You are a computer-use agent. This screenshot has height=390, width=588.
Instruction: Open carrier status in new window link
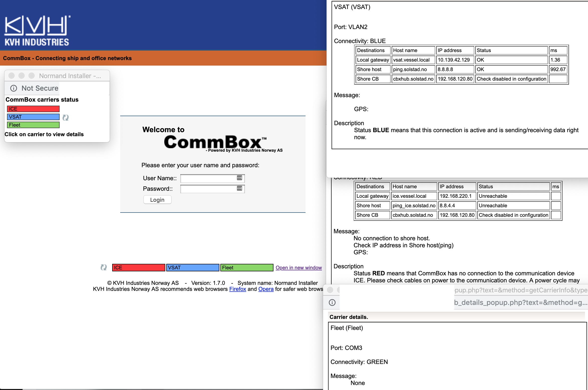click(299, 268)
